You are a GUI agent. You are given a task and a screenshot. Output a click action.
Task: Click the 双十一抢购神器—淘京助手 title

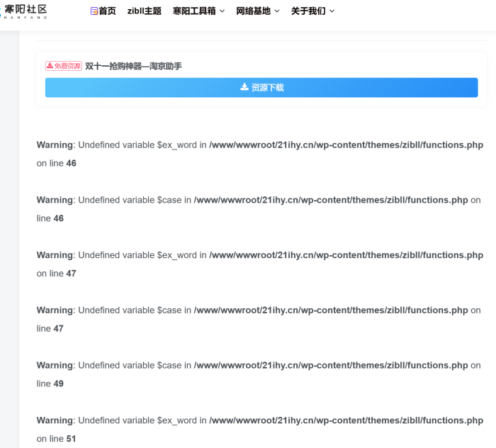[x=133, y=66]
